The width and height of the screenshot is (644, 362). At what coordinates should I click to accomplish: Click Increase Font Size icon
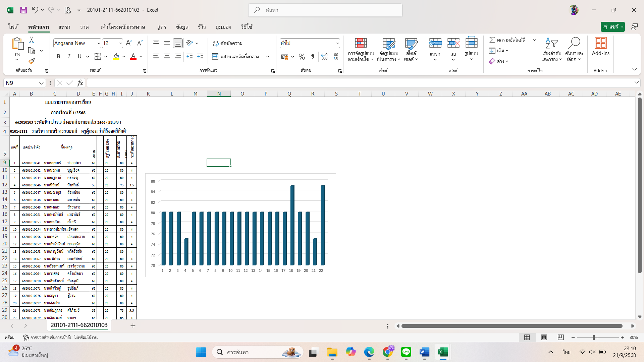(x=129, y=43)
